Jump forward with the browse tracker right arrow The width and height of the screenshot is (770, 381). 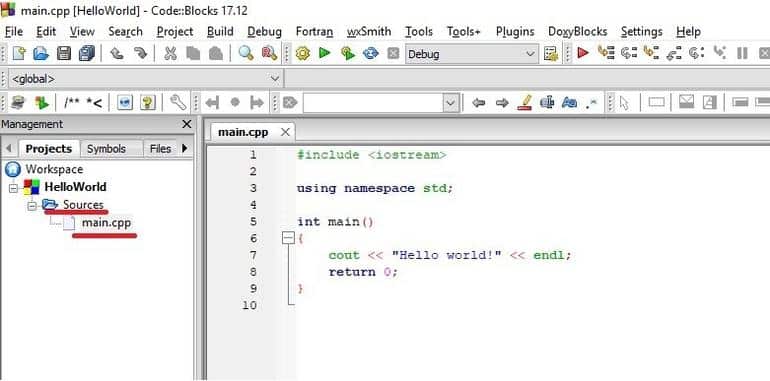pos(257,103)
